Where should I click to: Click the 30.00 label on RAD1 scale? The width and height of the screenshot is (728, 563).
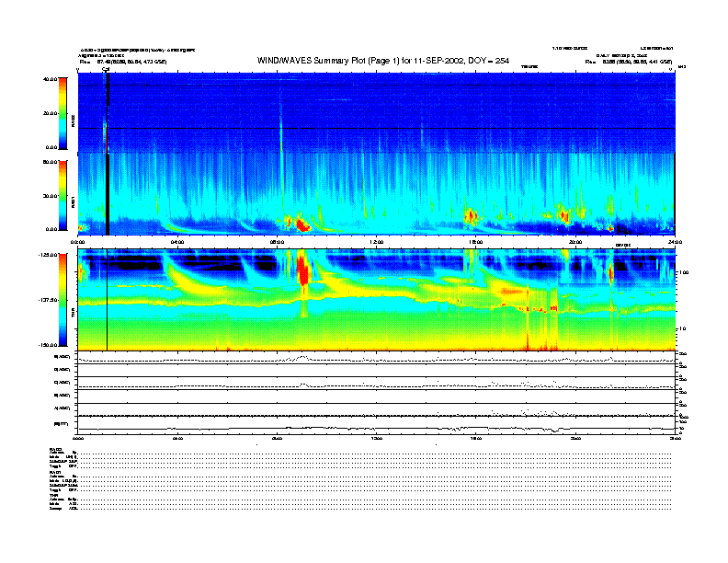click(x=50, y=196)
